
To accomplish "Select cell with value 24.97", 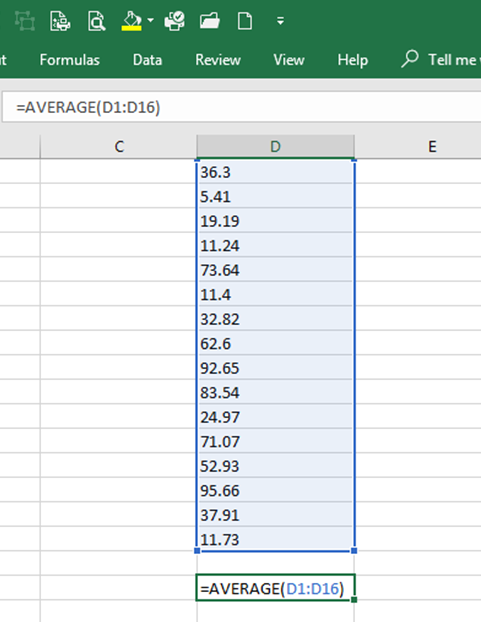I will pyautogui.click(x=275, y=417).
